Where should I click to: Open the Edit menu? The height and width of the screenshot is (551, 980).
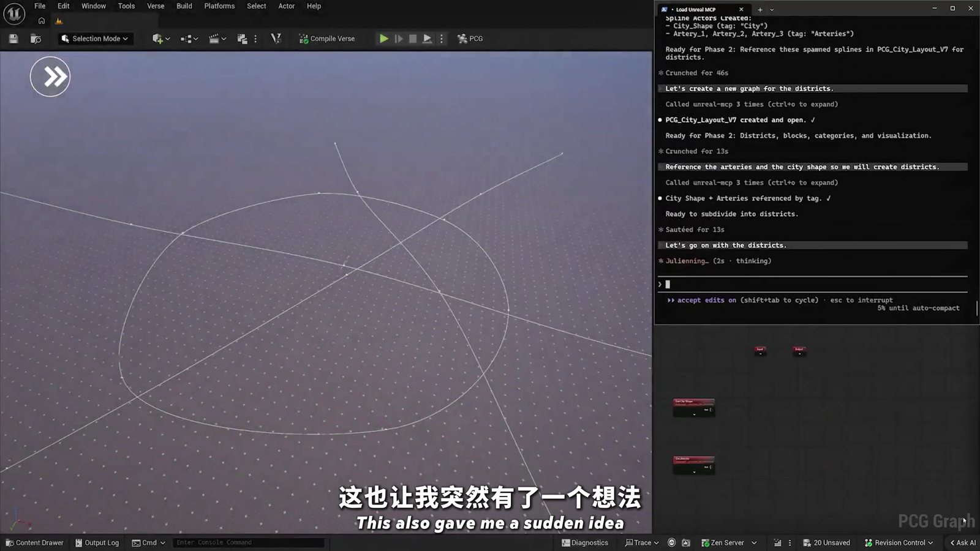pos(63,6)
